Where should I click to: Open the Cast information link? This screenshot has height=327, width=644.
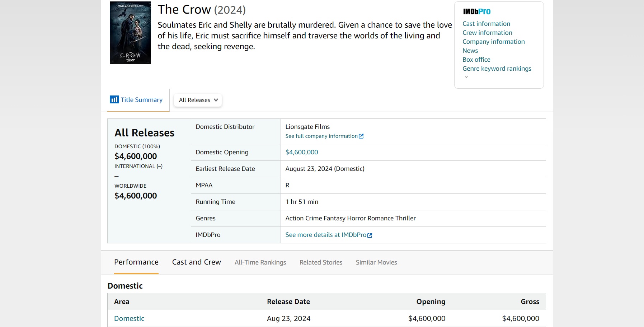(x=486, y=24)
